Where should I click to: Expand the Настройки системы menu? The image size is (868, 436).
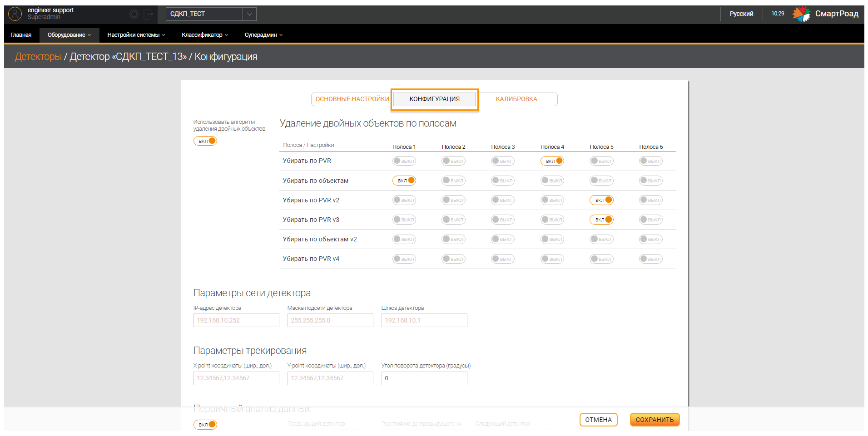coord(136,35)
